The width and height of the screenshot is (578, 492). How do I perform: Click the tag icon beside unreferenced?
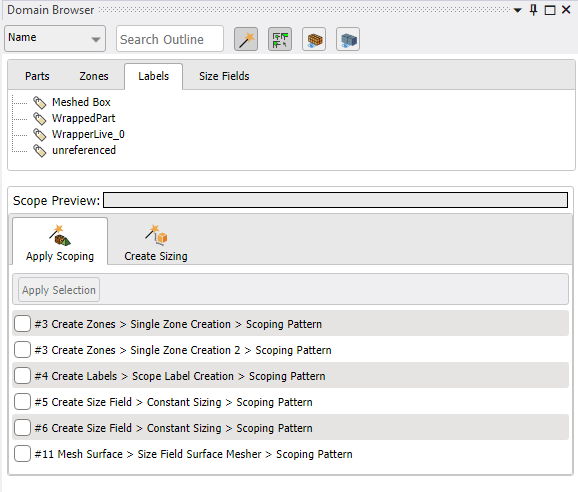pos(39,151)
